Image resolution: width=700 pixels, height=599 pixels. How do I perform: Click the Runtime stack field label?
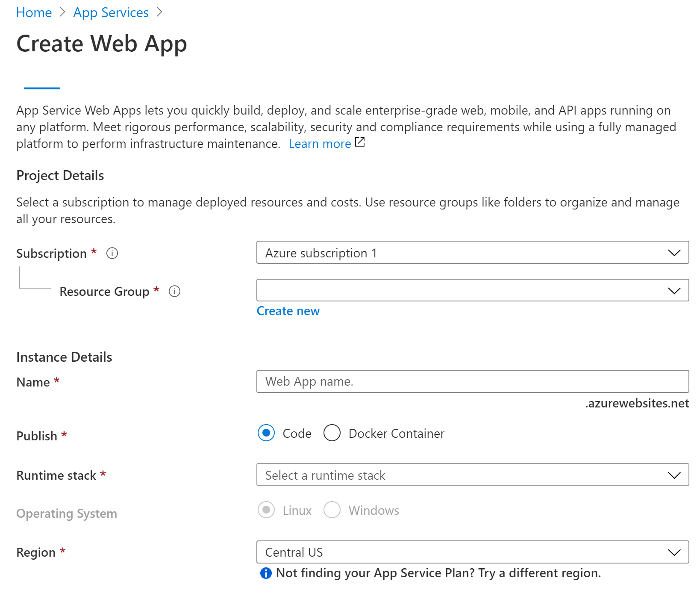point(56,475)
